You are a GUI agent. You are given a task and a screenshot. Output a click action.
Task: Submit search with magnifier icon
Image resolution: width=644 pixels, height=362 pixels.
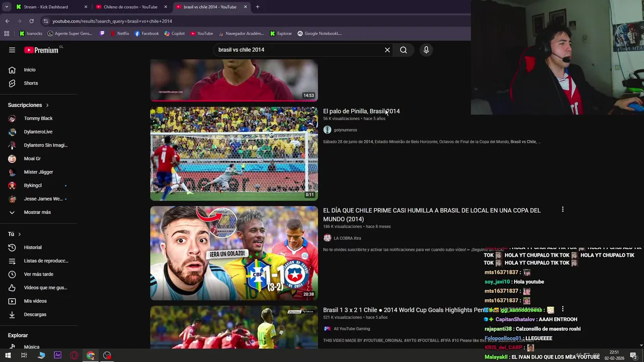tap(404, 50)
